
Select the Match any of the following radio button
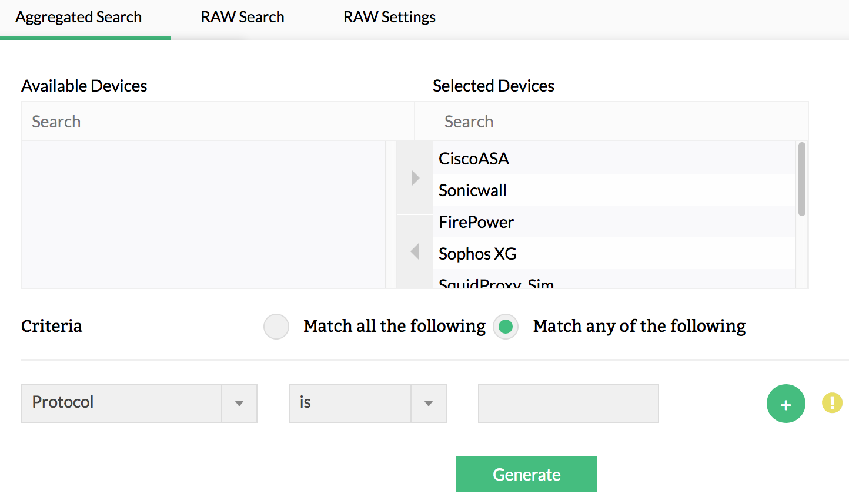click(x=506, y=327)
